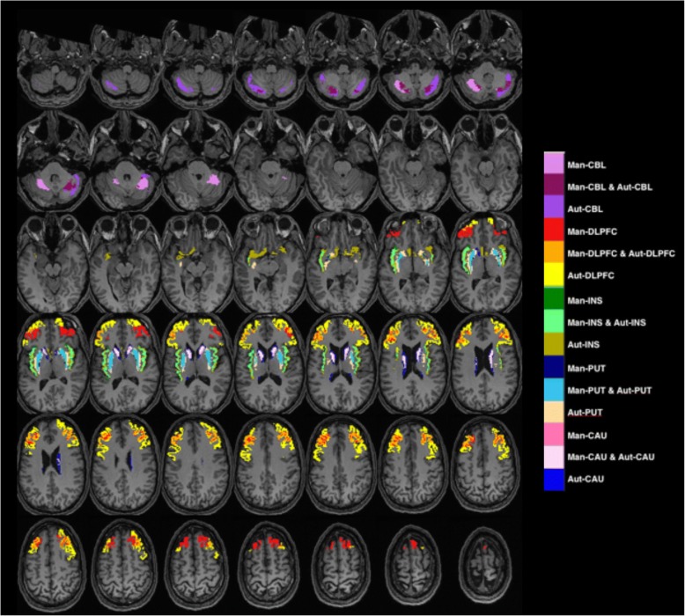The image size is (685, 616).
Task: Select the bright blue Aut-CAU swatch
Action: (x=554, y=480)
